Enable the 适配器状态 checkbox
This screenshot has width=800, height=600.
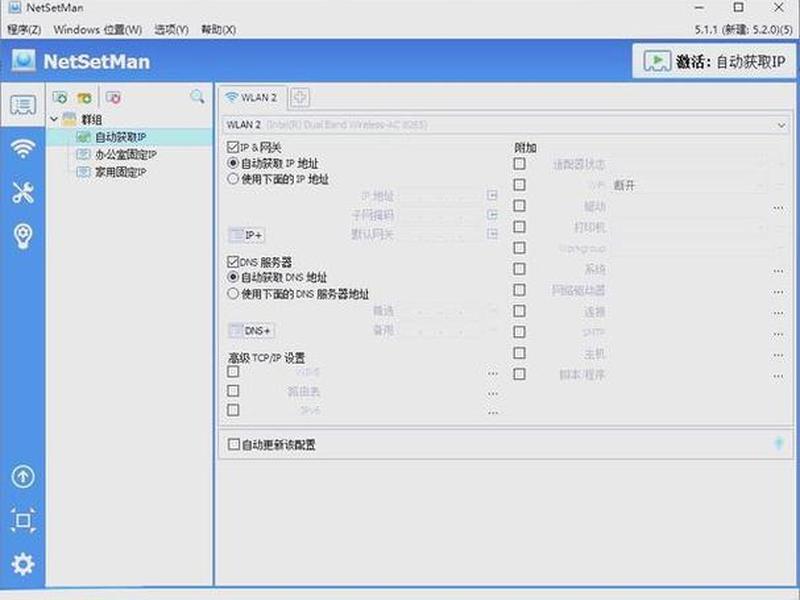[519, 164]
